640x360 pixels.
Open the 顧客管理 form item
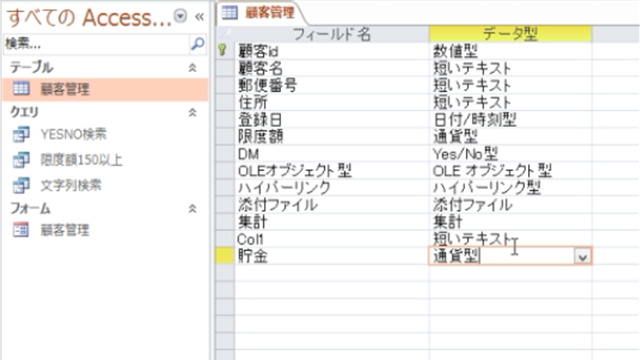[x=64, y=230]
